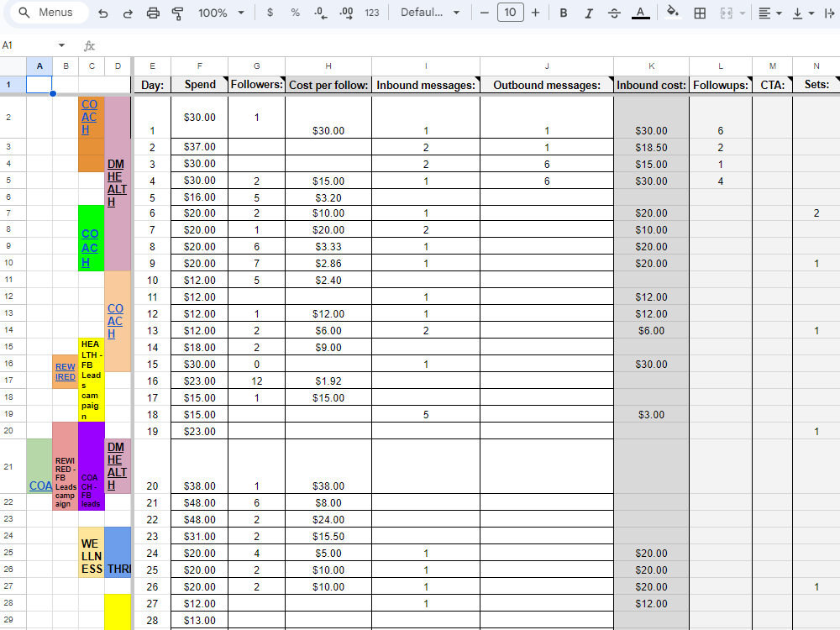Select the blue THRI cell
The width and height of the screenshot is (840, 630).
click(x=118, y=553)
